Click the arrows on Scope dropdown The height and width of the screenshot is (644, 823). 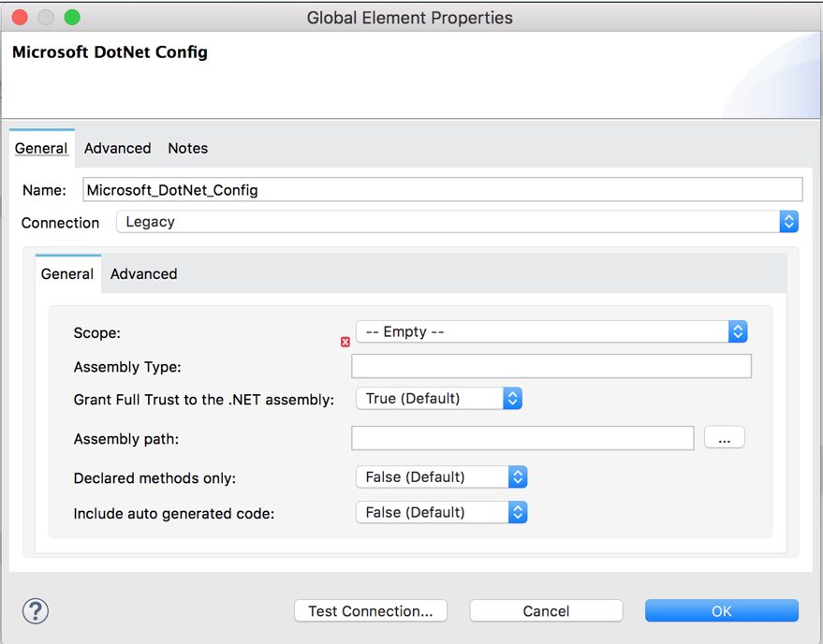point(738,331)
